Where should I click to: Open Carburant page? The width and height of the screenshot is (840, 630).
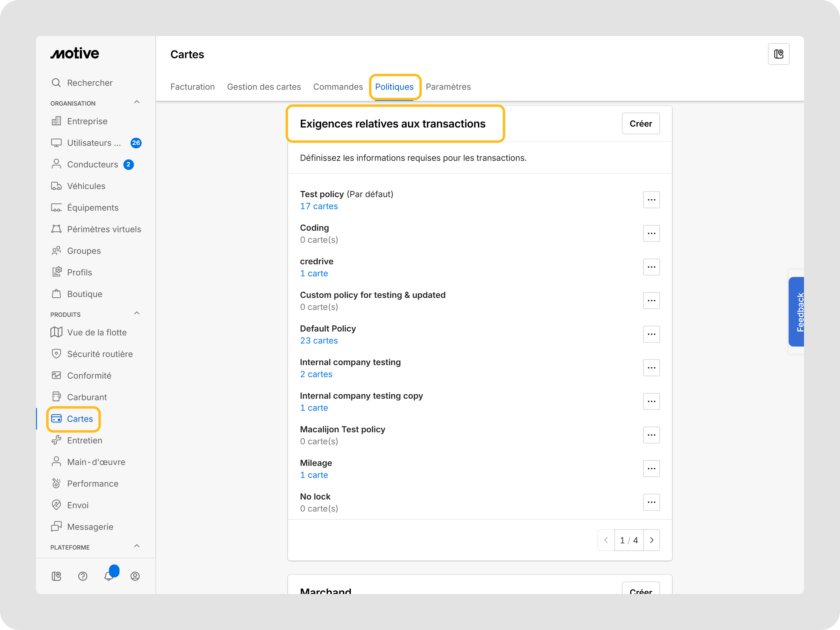79,397
